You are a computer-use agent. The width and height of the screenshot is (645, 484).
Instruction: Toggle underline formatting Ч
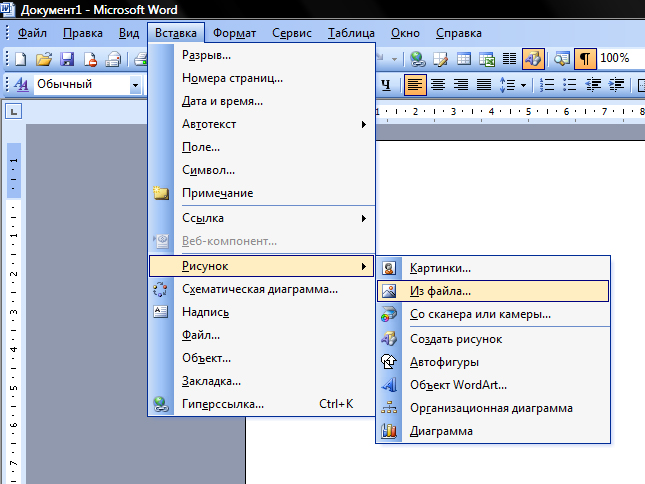point(386,85)
